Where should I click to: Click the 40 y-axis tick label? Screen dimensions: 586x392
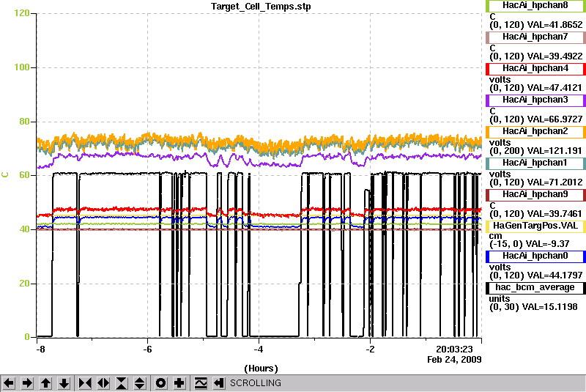point(24,229)
